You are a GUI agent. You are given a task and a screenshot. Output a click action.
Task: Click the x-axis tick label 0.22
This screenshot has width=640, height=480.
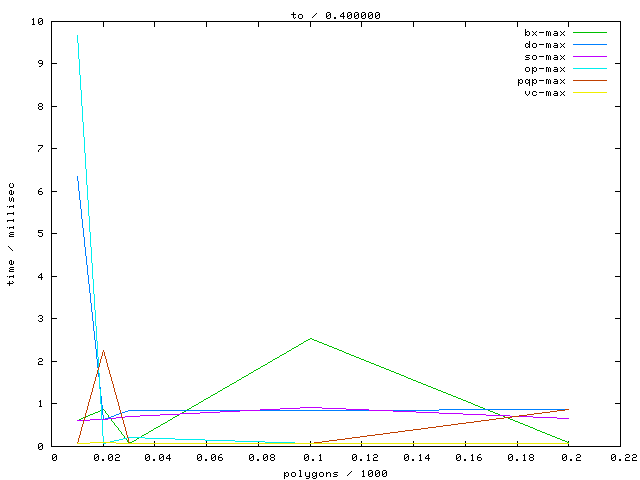(620, 457)
